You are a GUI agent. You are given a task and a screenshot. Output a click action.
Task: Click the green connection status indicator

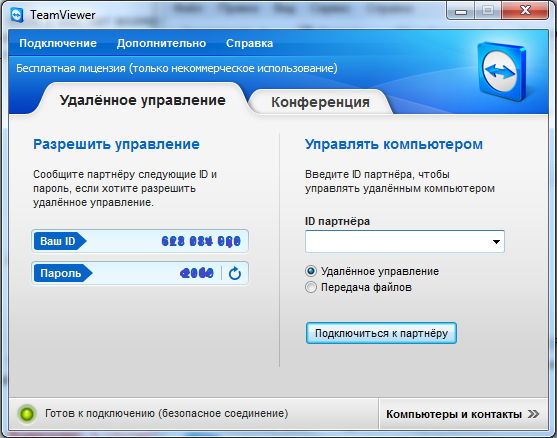pos(27,414)
